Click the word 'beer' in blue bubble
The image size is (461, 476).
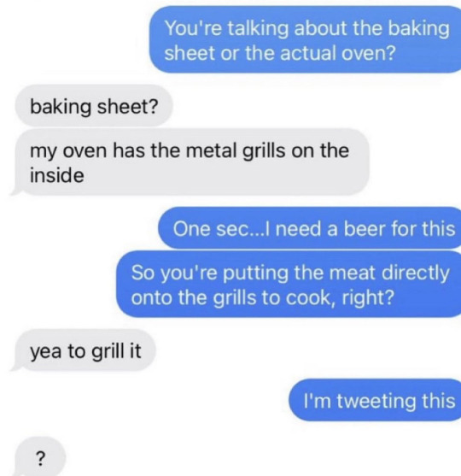pyautogui.click(x=365, y=228)
